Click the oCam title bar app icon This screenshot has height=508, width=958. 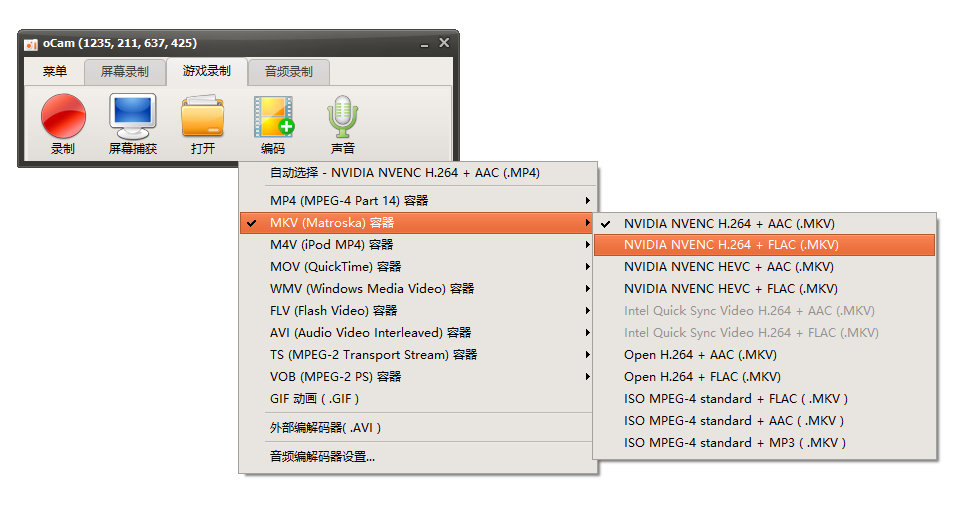coord(31,44)
